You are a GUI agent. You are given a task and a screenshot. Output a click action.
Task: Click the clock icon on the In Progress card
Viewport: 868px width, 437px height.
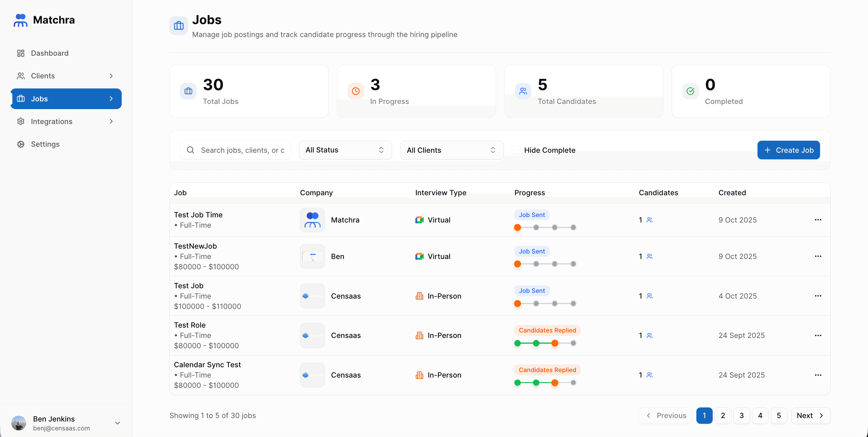pos(355,91)
